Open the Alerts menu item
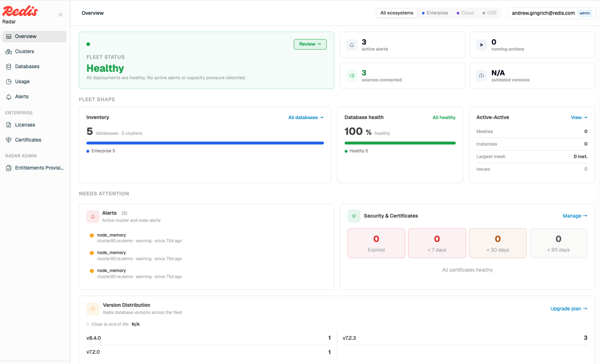The width and height of the screenshot is (600, 364). click(x=34, y=97)
